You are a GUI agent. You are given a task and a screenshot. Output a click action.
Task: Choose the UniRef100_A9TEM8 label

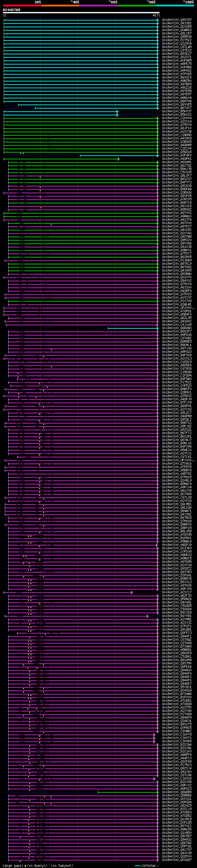pyautogui.click(x=176, y=91)
